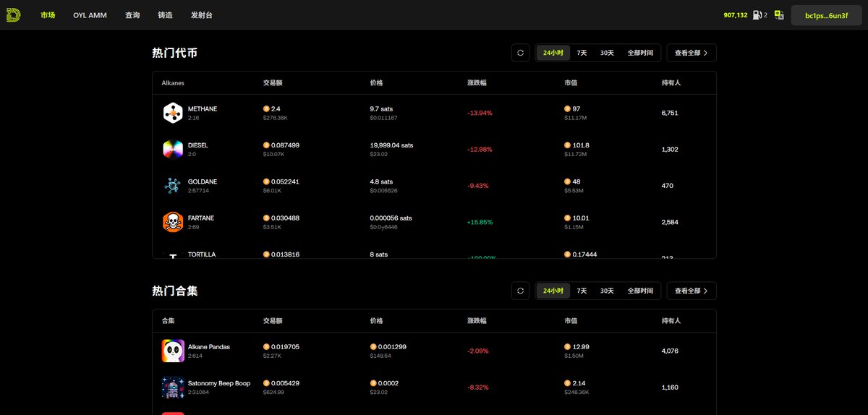The height and width of the screenshot is (415, 868).
Task: Select 7天 range for hot tokens
Action: tap(582, 53)
